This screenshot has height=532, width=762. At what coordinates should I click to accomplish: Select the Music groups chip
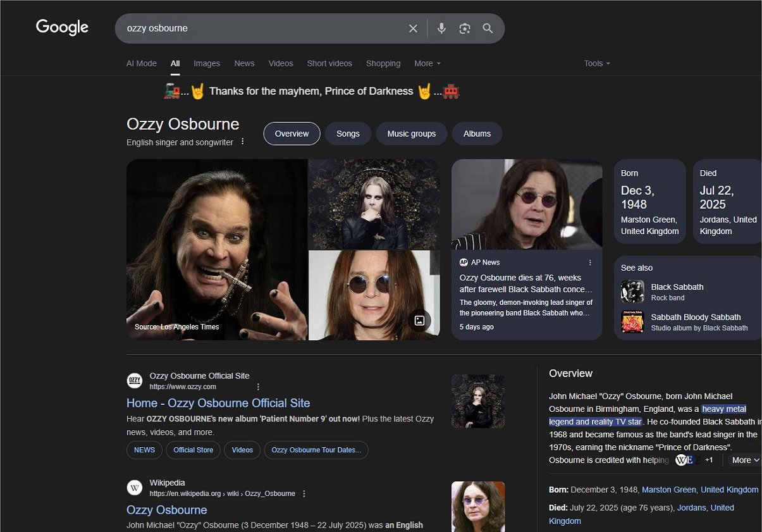412,133
